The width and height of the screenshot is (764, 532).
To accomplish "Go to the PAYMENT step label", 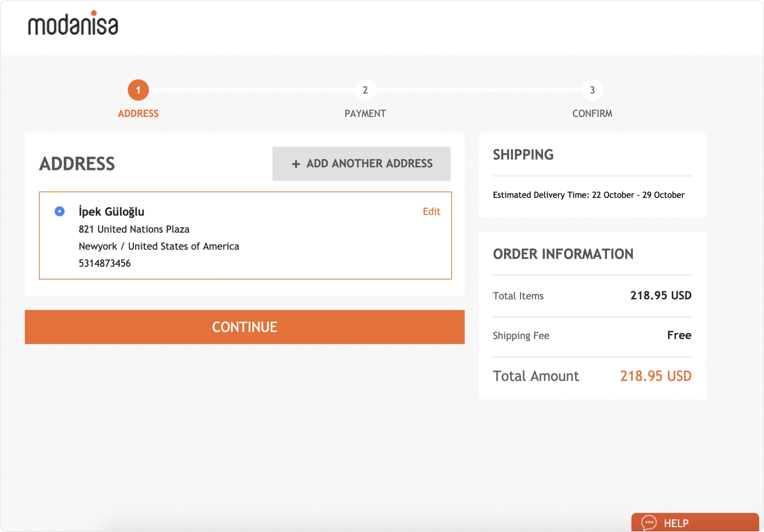I will [x=365, y=113].
